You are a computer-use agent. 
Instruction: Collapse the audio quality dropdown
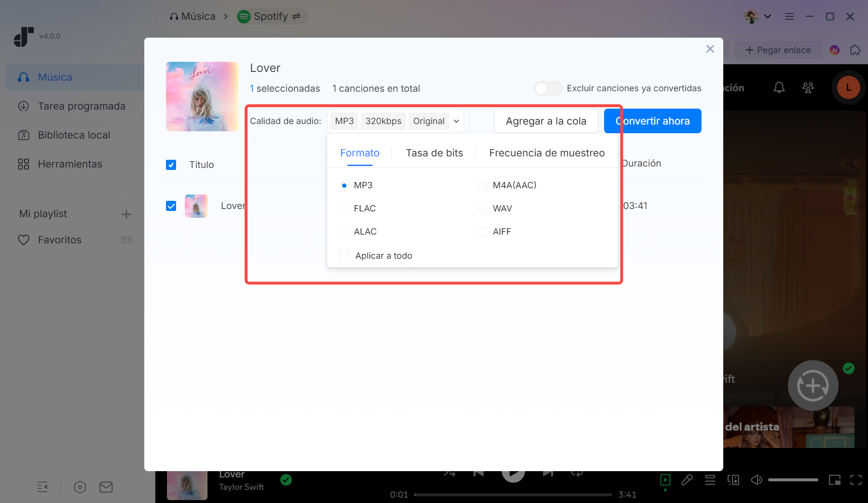click(x=456, y=121)
